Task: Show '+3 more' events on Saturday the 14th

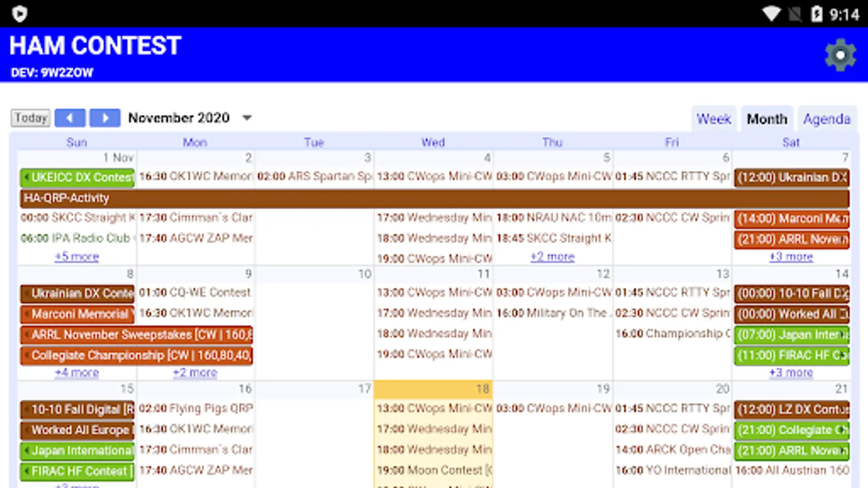Action: 791,373
